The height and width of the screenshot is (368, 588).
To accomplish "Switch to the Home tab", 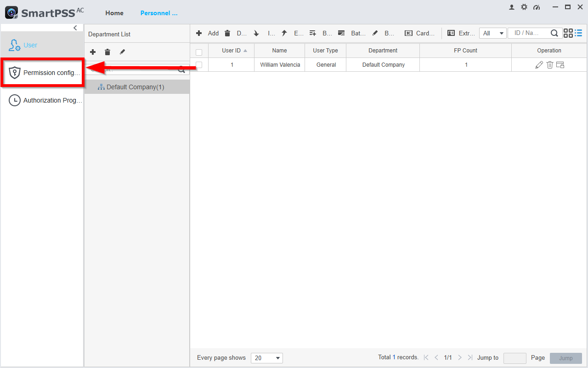I will [x=114, y=13].
